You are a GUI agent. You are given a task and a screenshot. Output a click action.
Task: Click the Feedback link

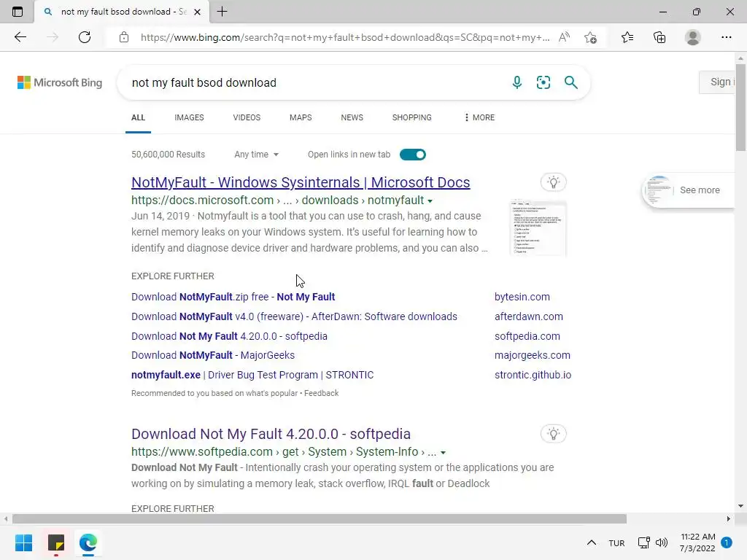(x=322, y=393)
